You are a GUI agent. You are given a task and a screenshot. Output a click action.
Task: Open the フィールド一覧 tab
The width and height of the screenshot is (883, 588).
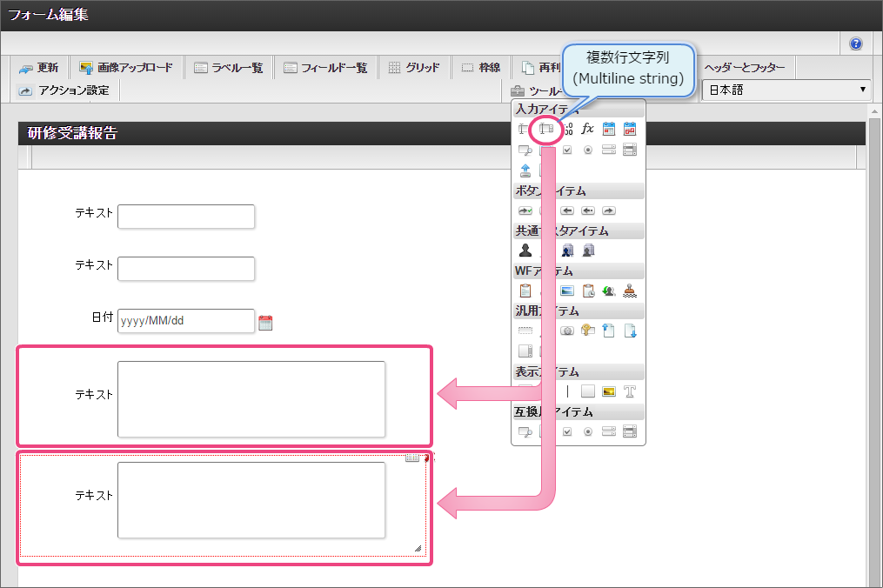click(325, 68)
